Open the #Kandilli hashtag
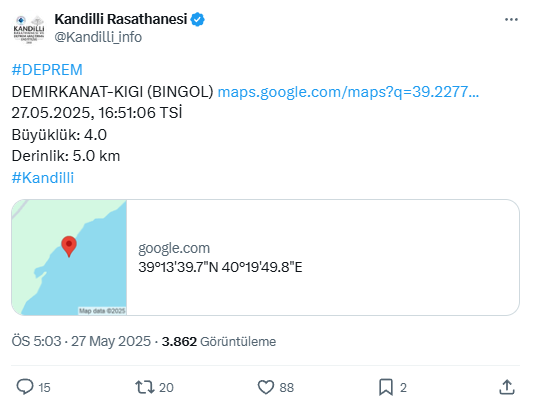The width and height of the screenshot is (533, 413). (x=43, y=178)
